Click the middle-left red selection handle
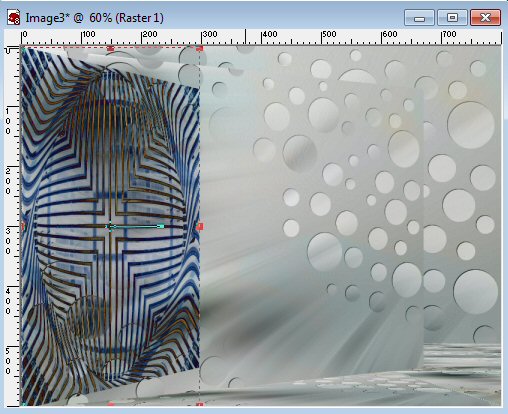Image resolution: width=508 pixels, height=414 pixels. tap(23, 227)
